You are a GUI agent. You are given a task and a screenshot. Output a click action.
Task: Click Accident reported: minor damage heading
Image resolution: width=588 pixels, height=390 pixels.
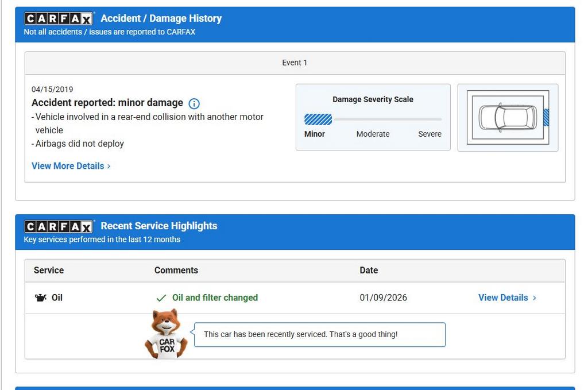coord(107,103)
